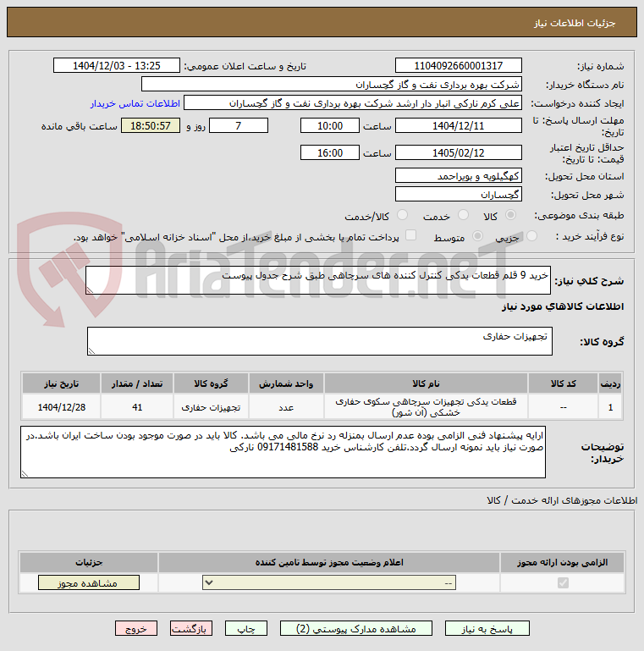Viewport: 644px width, 651px height.
Task: Click the واحد شمارش column header
Action: 286,383
